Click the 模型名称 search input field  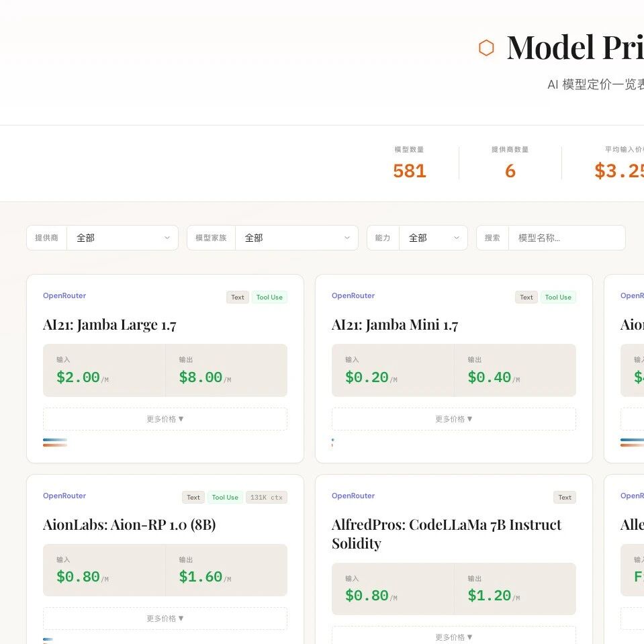coord(566,238)
